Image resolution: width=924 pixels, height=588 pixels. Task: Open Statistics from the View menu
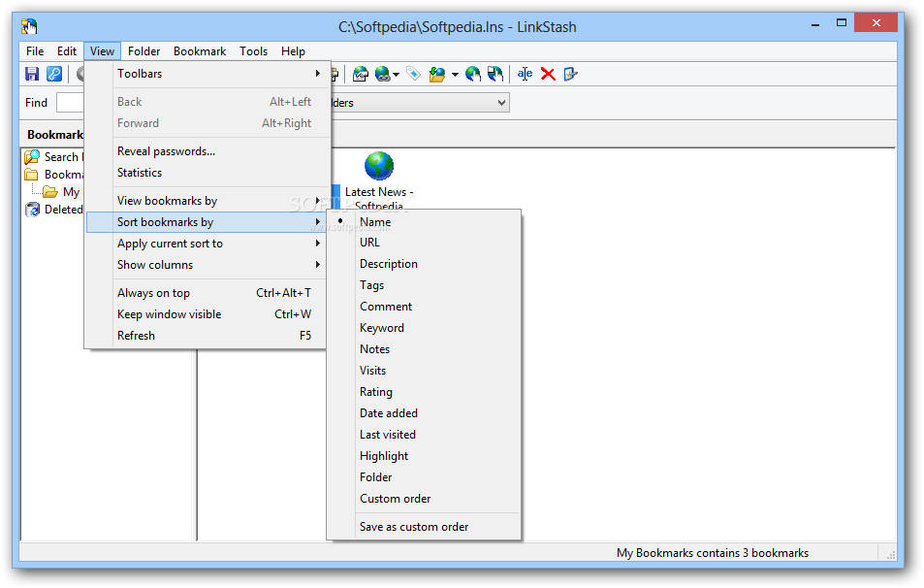pyautogui.click(x=207, y=173)
